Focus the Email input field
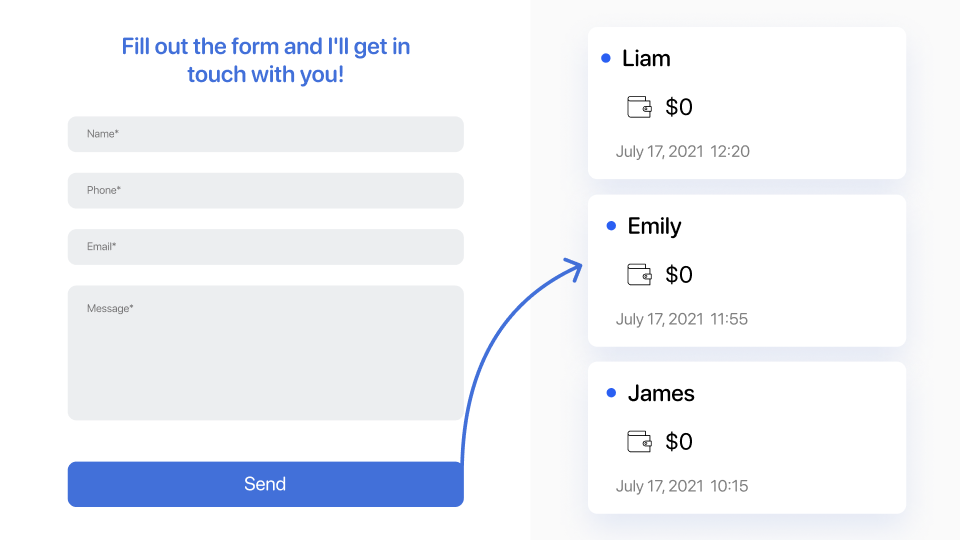This screenshot has height=540, width=960. (265, 247)
